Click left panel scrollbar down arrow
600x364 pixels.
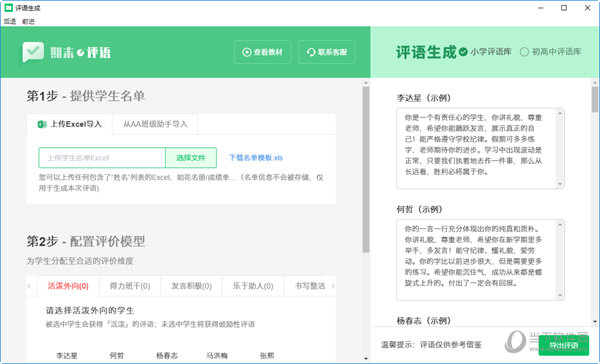pos(366,358)
